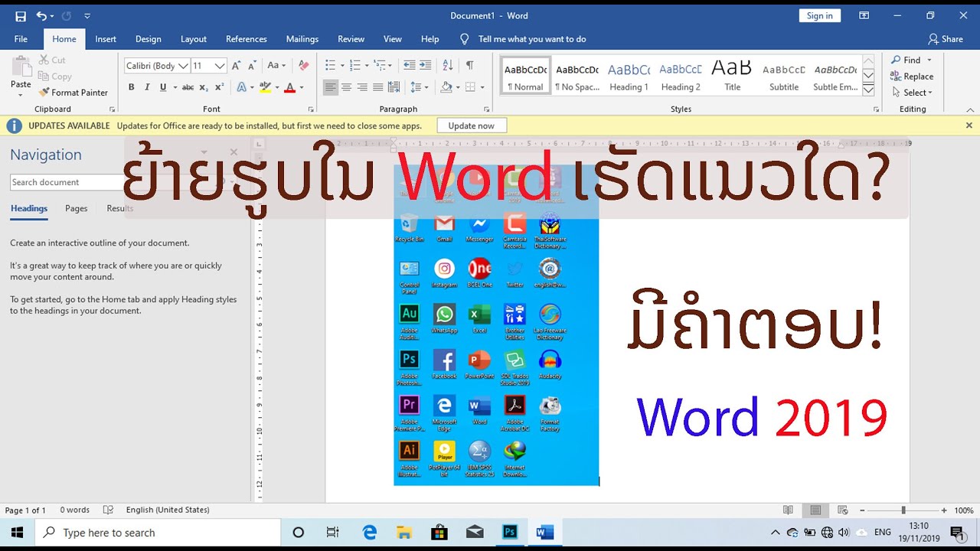Click the Sign in button
The height and width of the screenshot is (551, 980).
pyautogui.click(x=819, y=16)
